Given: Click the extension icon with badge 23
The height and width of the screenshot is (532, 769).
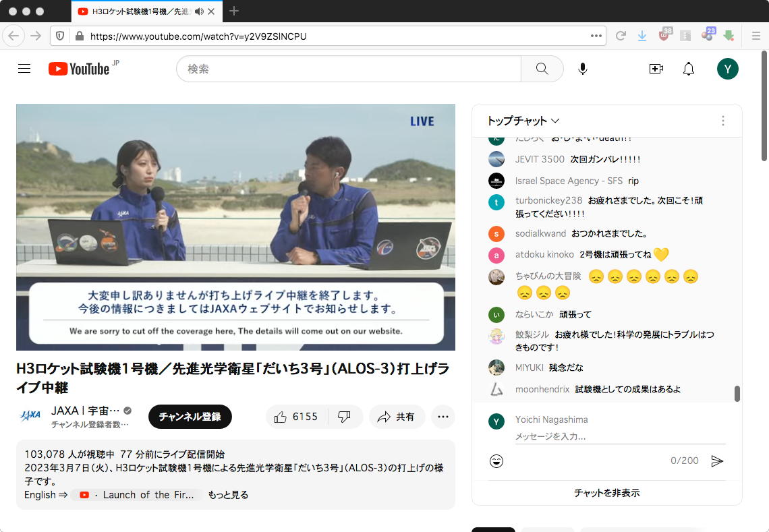Looking at the screenshot, I should (708, 35).
